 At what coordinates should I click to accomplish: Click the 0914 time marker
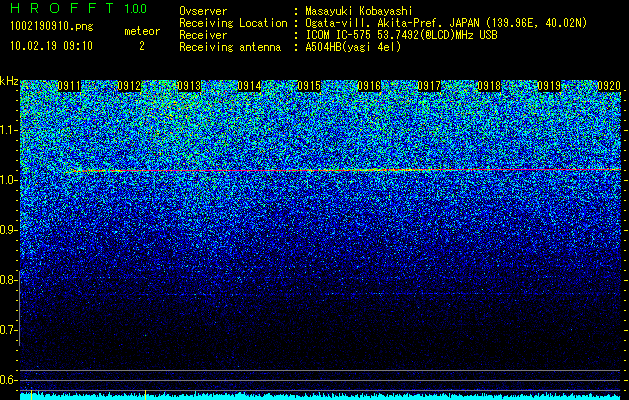[249, 86]
